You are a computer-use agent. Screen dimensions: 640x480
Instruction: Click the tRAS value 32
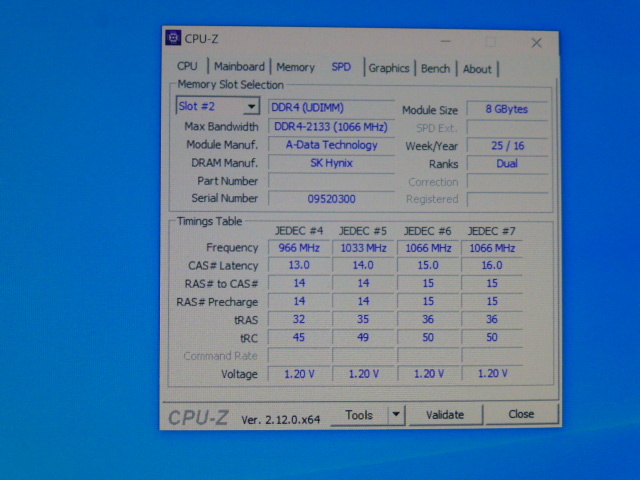click(299, 319)
